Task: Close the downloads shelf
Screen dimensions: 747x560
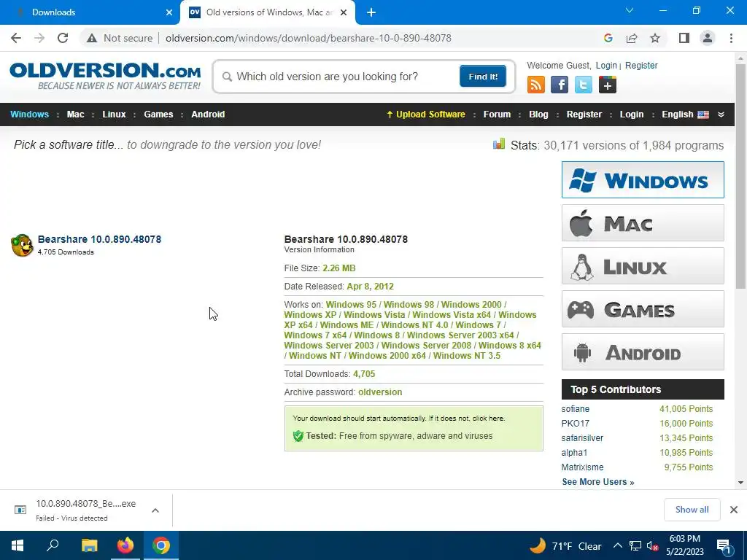Action: (734, 510)
